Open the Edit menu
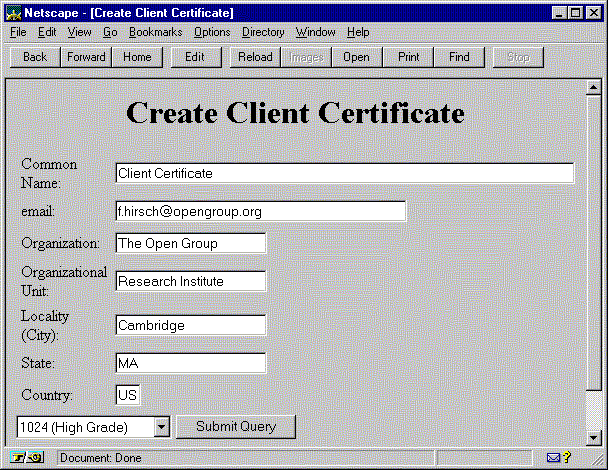The height and width of the screenshot is (470, 608). [47, 32]
